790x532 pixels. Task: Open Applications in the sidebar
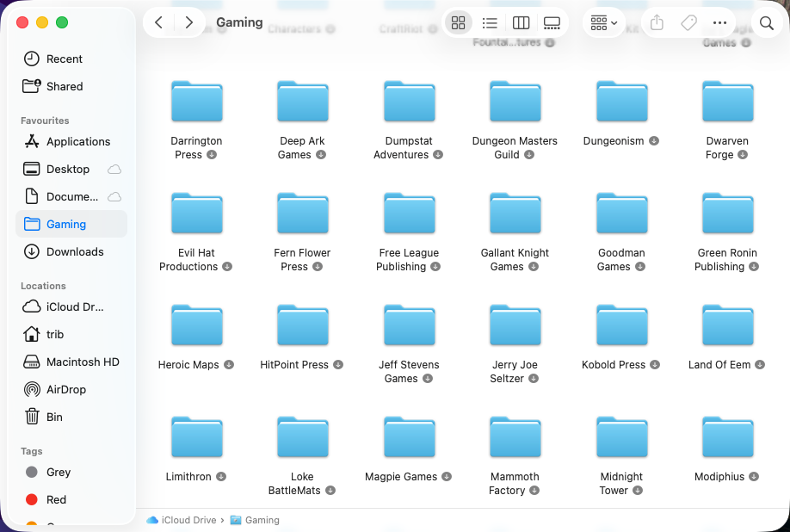point(71,141)
